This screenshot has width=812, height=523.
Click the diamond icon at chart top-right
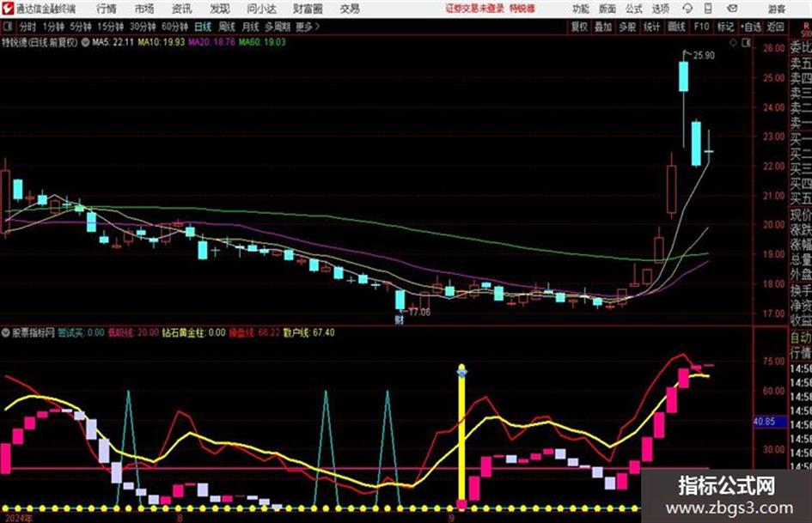coord(733,43)
